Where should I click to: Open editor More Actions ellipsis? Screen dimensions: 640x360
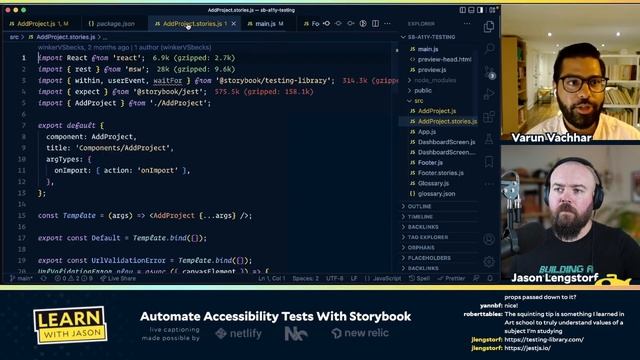387,24
